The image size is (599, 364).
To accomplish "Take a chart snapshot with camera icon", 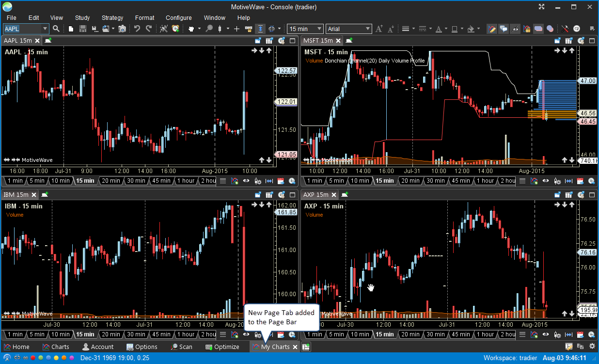I will pyautogui.click(x=122, y=29).
